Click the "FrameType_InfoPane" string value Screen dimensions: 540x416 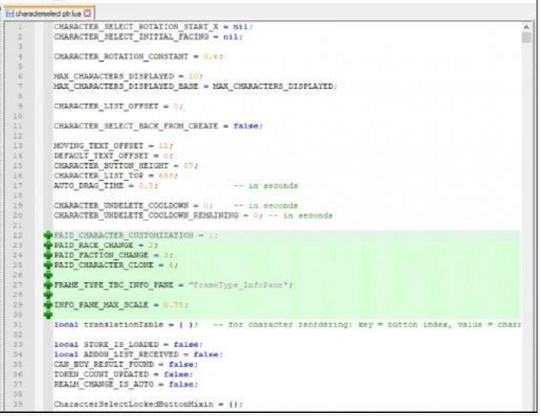coord(238,285)
